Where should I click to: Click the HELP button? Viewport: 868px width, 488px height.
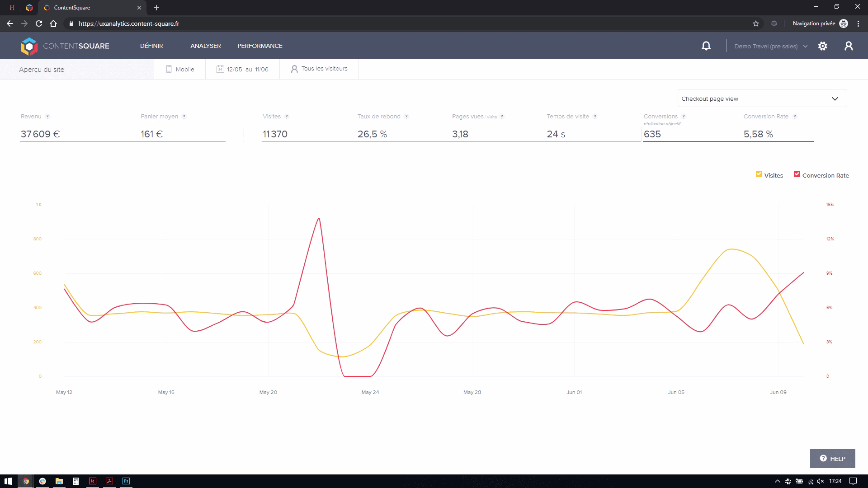tap(832, 459)
